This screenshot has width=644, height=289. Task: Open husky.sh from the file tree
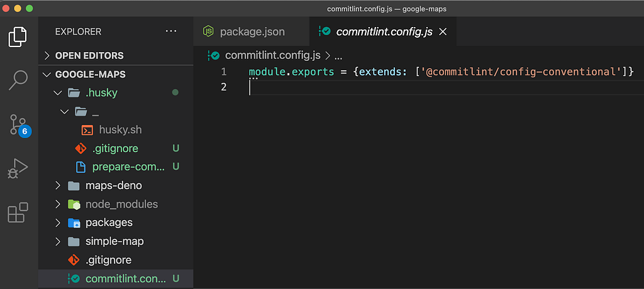click(120, 130)
